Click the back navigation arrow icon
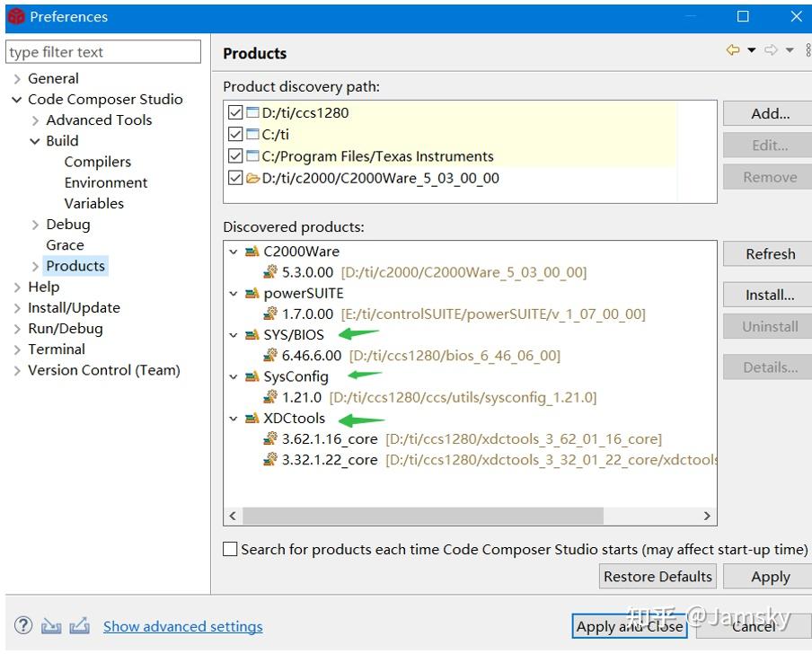 click(x=733, y=50)
